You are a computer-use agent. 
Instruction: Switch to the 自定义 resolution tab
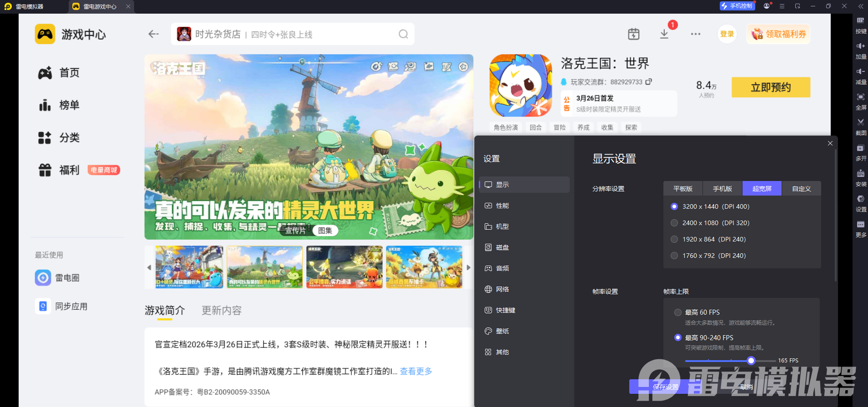[802, 189]
